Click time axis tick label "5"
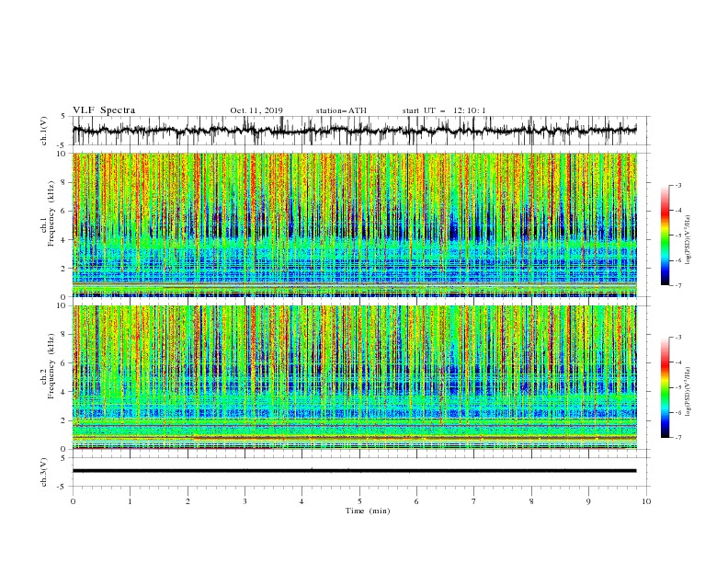This screenshot has height=563, width=728. (x=359, y=501)
